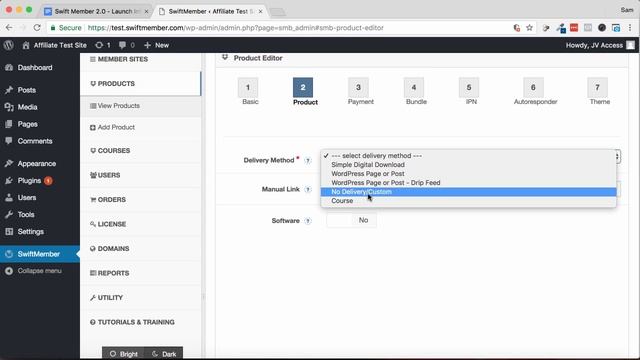Go to step 2 Product
The image size is (640, 360).
click(303, 88)
